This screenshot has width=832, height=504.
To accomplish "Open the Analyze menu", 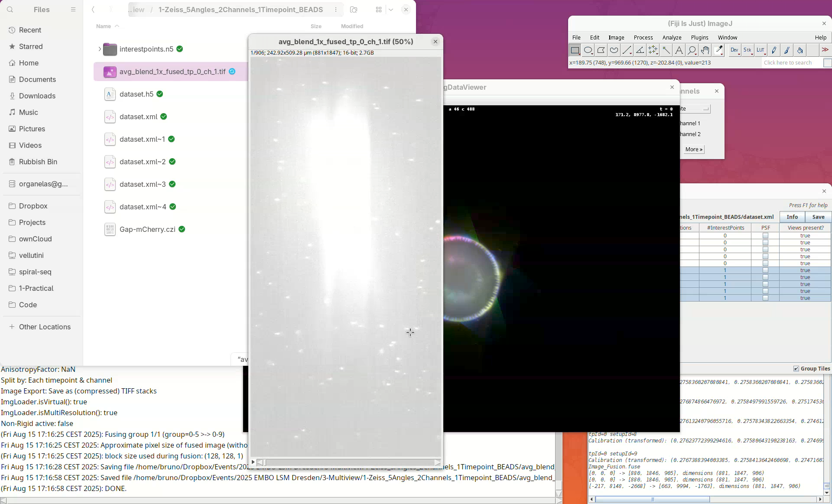I will click(672, 38).
